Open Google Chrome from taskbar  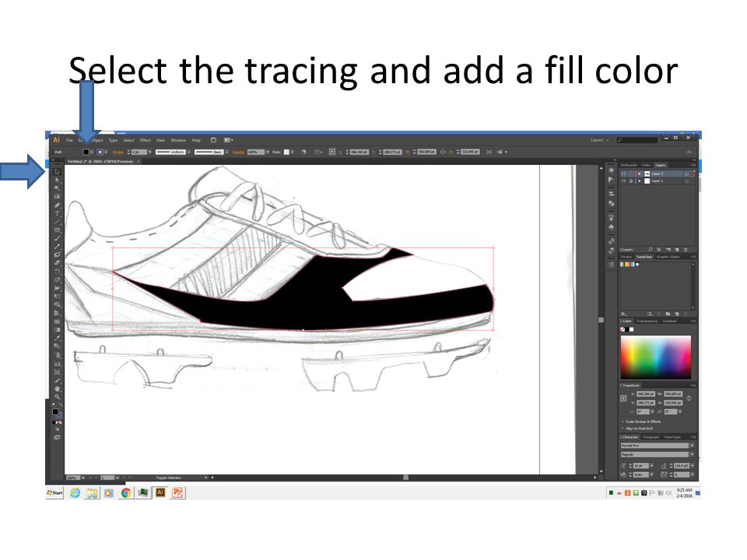[x=126, y=493]
